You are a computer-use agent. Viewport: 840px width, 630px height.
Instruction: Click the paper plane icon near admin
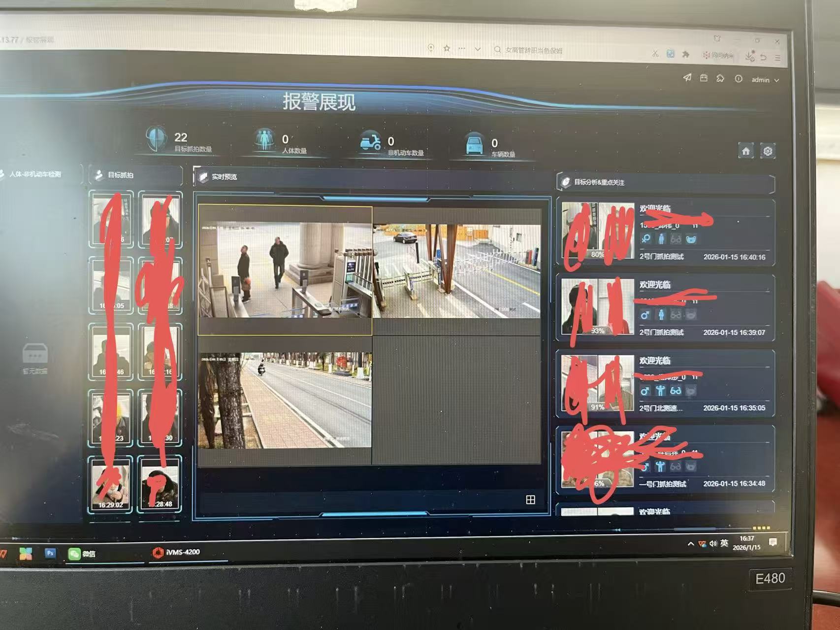click(687, 78)
